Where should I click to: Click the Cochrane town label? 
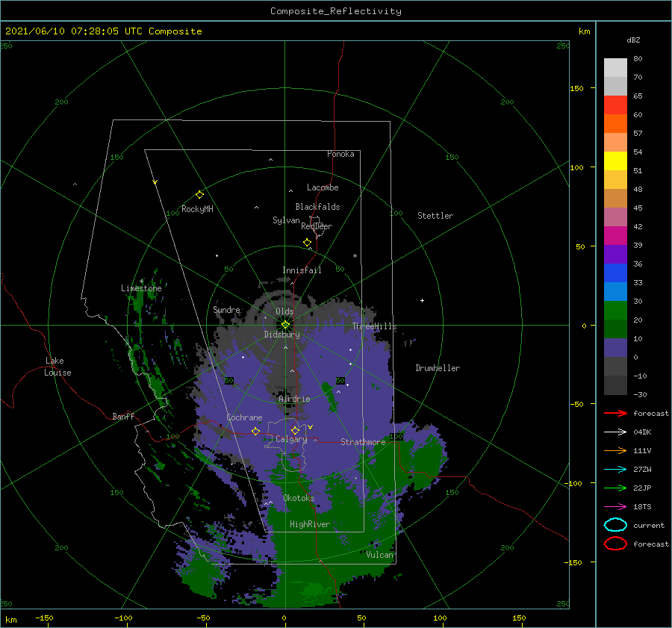coord(244,417)
